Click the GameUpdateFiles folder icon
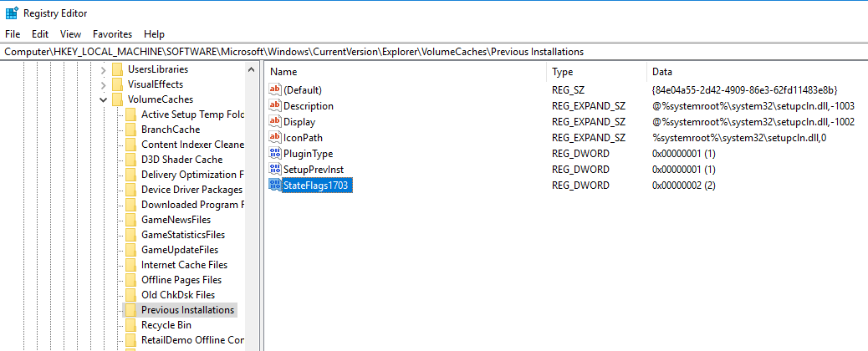The height and width of the screenshot is (351, 868). pos(130,250)
